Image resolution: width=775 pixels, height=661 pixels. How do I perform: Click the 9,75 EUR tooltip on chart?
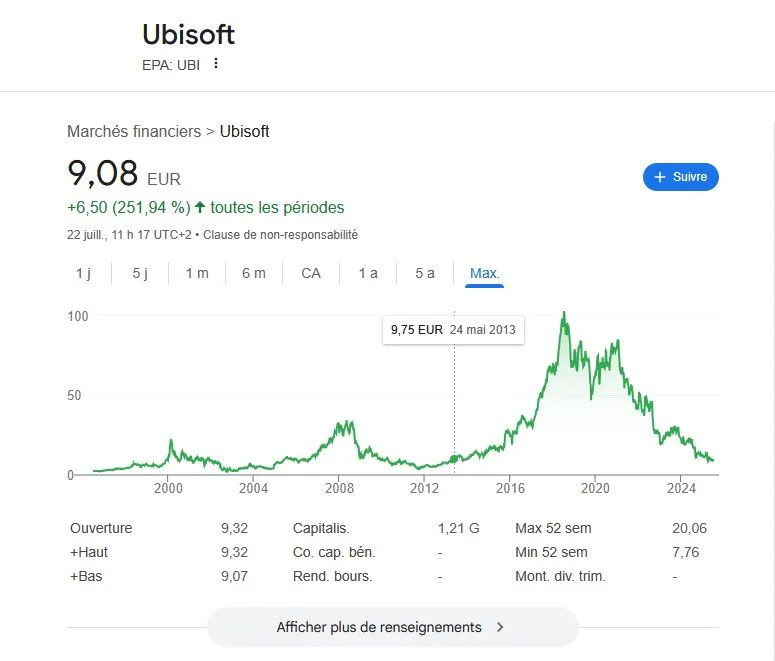pyautogui.click(x=453, y=330)
